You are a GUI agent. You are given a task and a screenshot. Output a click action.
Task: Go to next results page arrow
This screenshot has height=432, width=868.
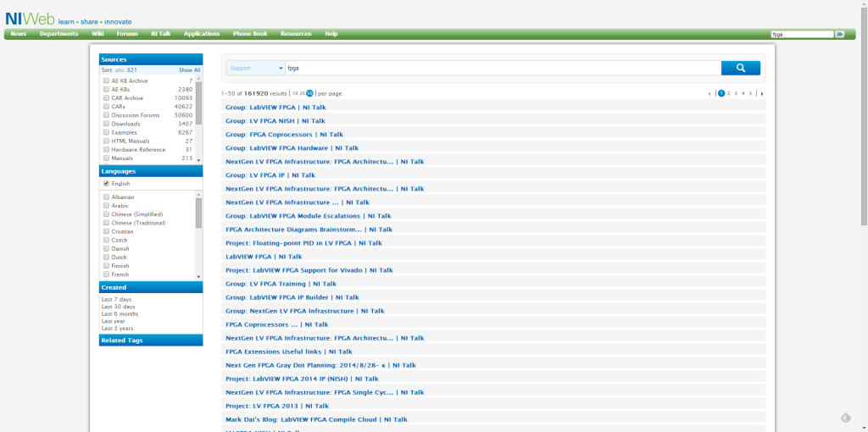click(762, 93)
